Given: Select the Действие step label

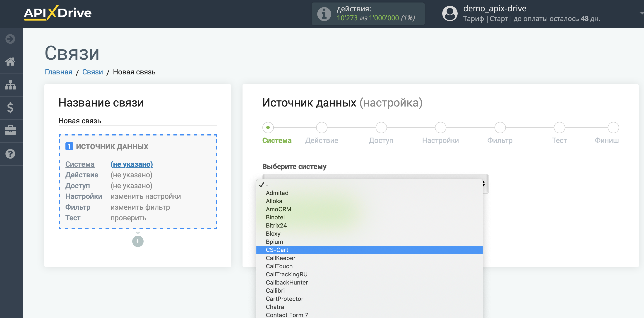Looking at the screenshot, I should 322,140.
